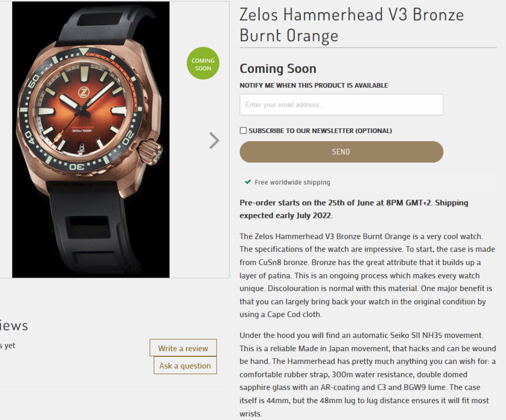The width and height of the screenshot is (506, 420).
Task: Click the 'Free worldwide shipping' text
Action: point(292,182)
